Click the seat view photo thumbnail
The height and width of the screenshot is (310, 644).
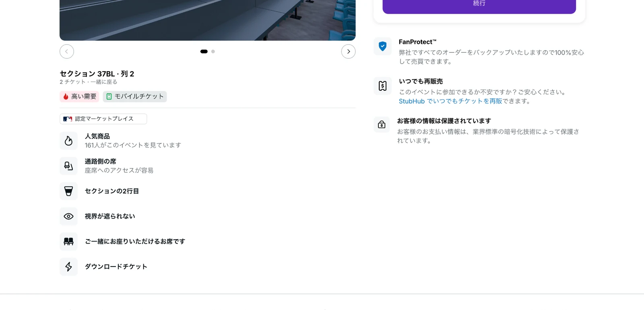pyautogui.click(x=208, y=20)
